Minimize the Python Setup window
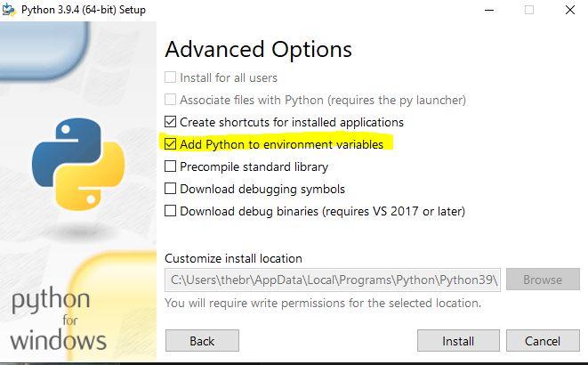This screenshot has width=588, height=365. point(489,10)
